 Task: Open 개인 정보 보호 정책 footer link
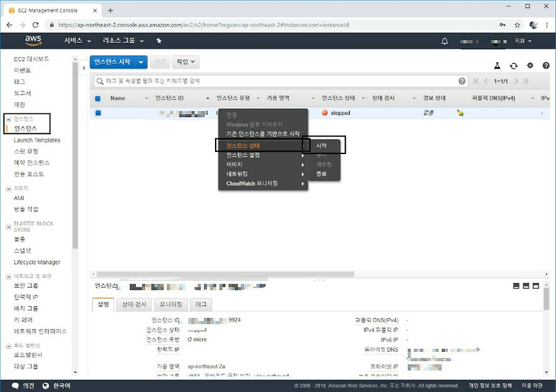(490, 385)
